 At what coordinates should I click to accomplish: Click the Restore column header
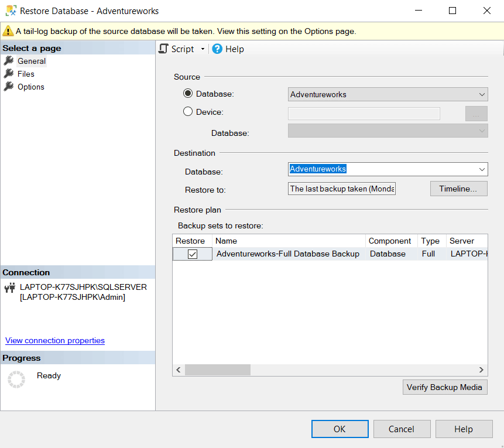pos(192,241)
